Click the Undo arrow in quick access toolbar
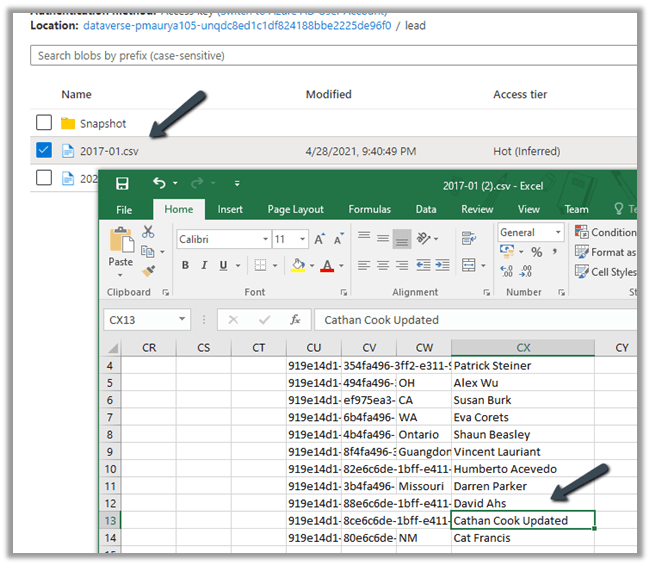The image size is (650, 566). pyautogui.click(x=159, y=184)
